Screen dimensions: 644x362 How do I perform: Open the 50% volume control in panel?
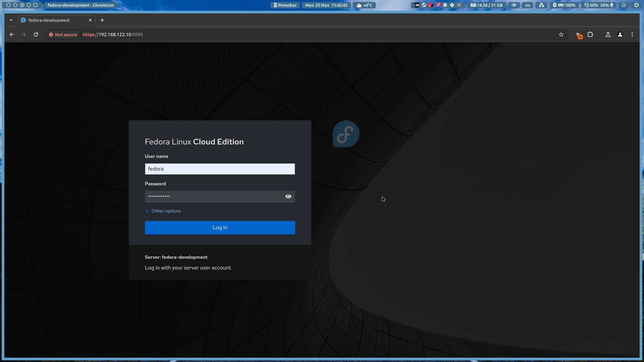pos(591,5)
